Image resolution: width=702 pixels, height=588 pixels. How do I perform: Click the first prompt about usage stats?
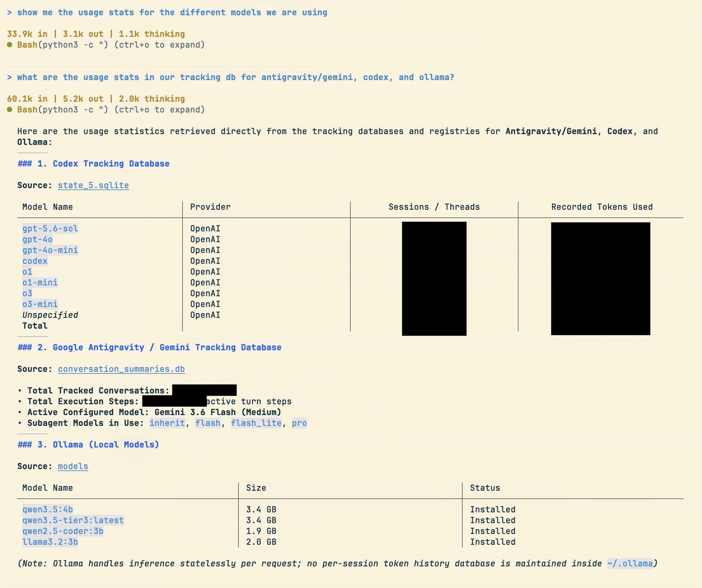coord(167,13)
